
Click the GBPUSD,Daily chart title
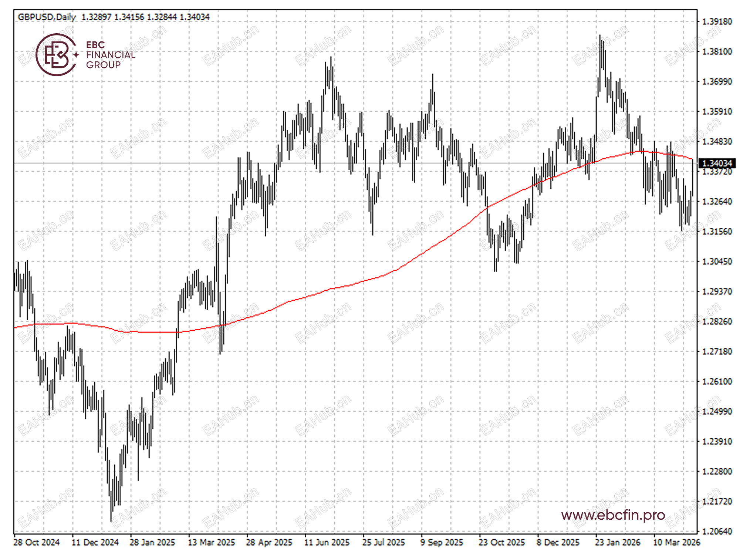[47, 17]
